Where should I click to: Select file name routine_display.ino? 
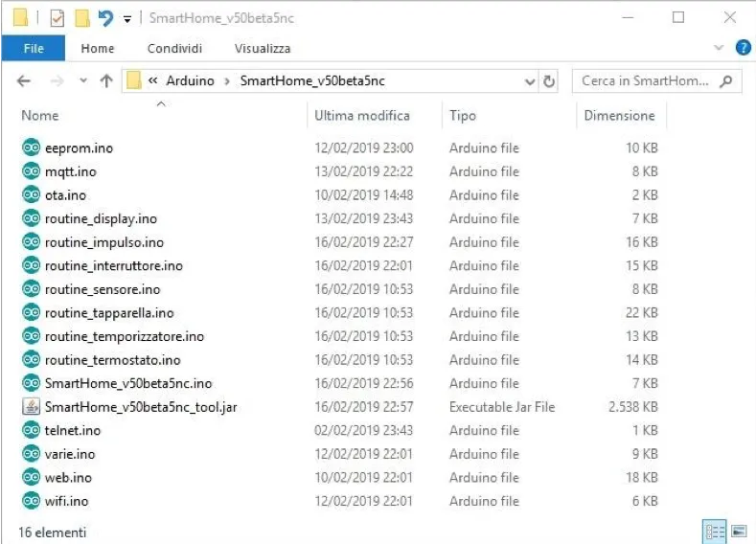coord(101,218)
